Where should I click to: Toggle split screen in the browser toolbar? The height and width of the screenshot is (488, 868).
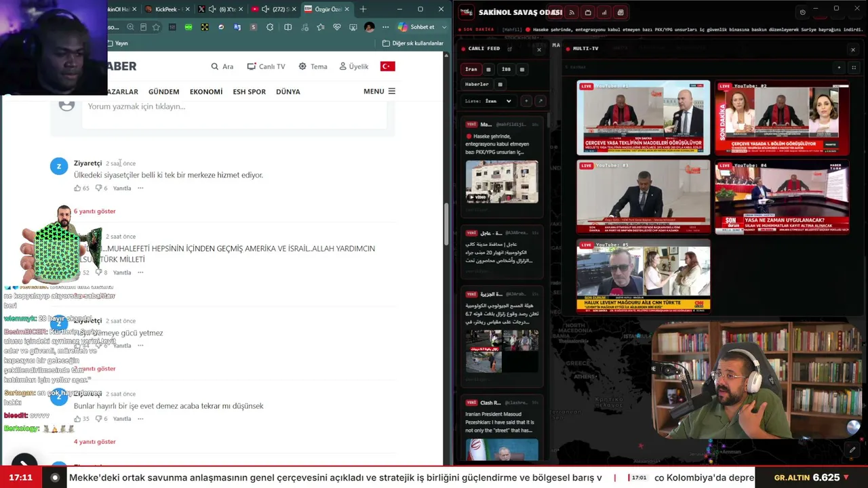tap(288, 27)
